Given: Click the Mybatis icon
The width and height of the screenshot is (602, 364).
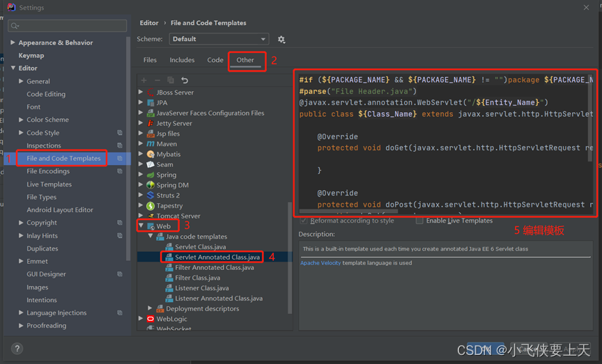Looking at the screenshot, I should pos(150,155).
